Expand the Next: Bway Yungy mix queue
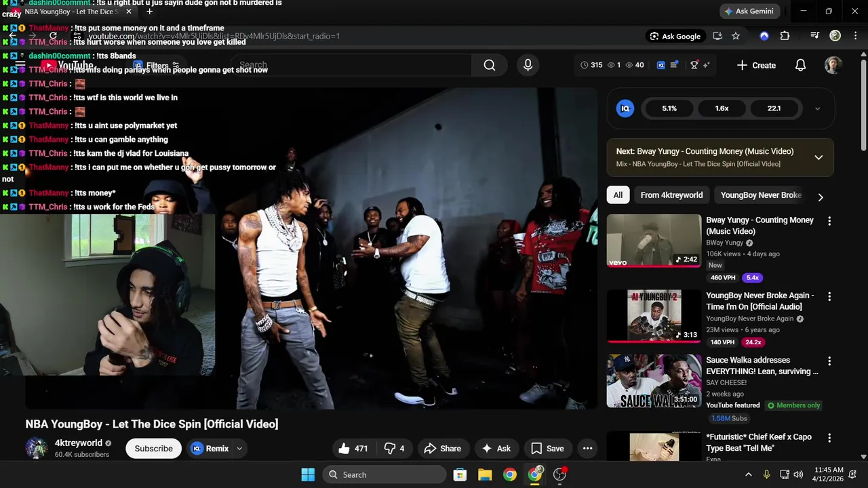Viewport: 868px width, 488px height. click(818, 157)
